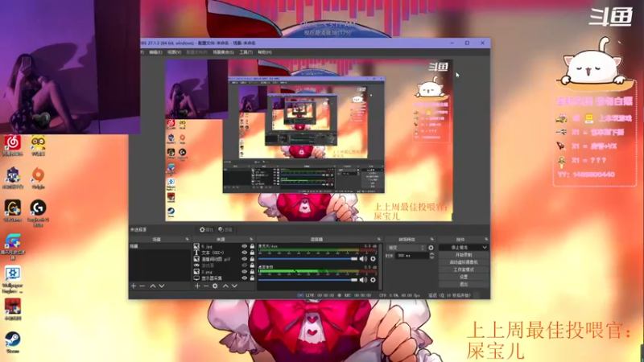Screen dimensions: 644x362
Task: Pop out the 转场特效 dock panel
Action: click(431, 239)
